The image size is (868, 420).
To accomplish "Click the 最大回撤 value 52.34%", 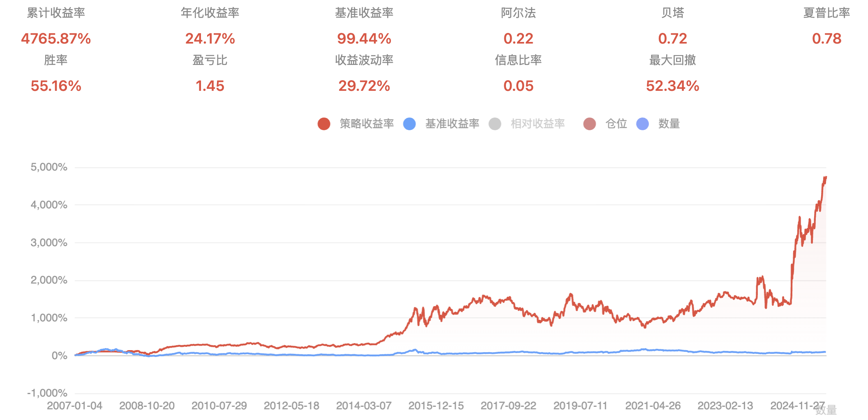I will [672, 86].
